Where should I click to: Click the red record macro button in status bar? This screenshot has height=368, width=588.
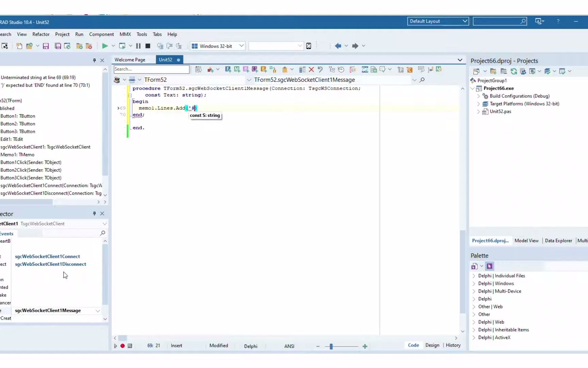(x=122, y=346)
